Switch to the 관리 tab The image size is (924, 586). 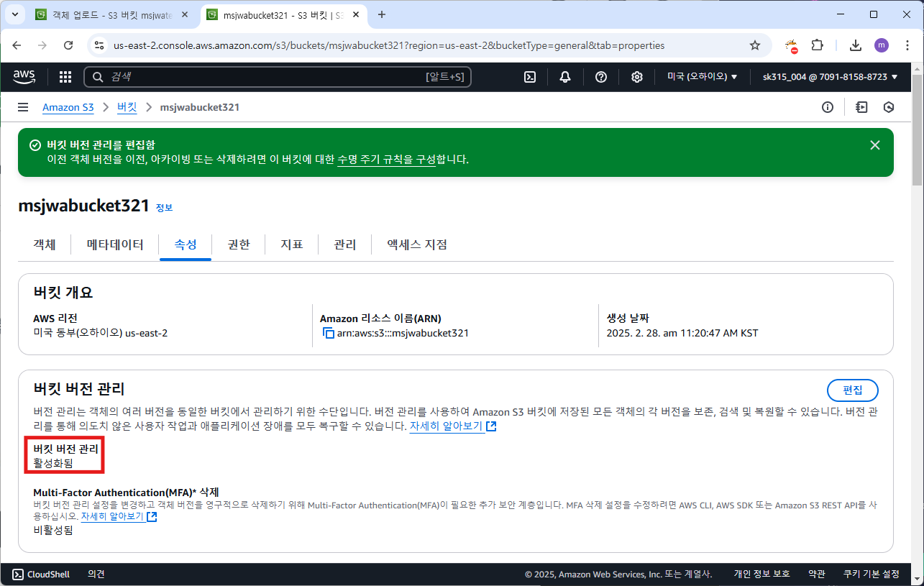point(345,244)
